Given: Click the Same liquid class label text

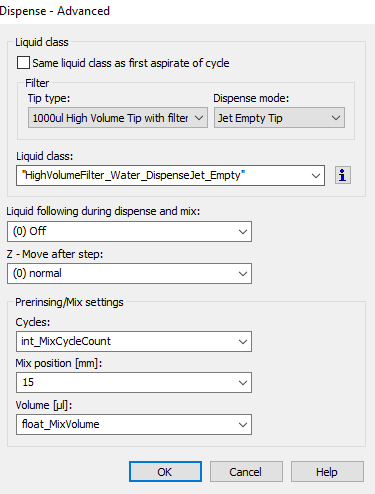Looking at the screenshot, I should tap(131, 63).
